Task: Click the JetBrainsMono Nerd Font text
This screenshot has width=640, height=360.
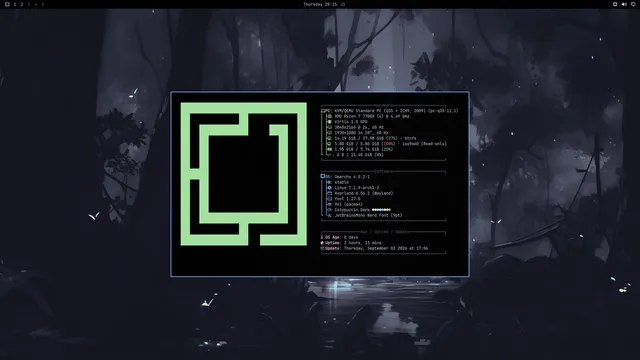Action: tap(368, 216)
